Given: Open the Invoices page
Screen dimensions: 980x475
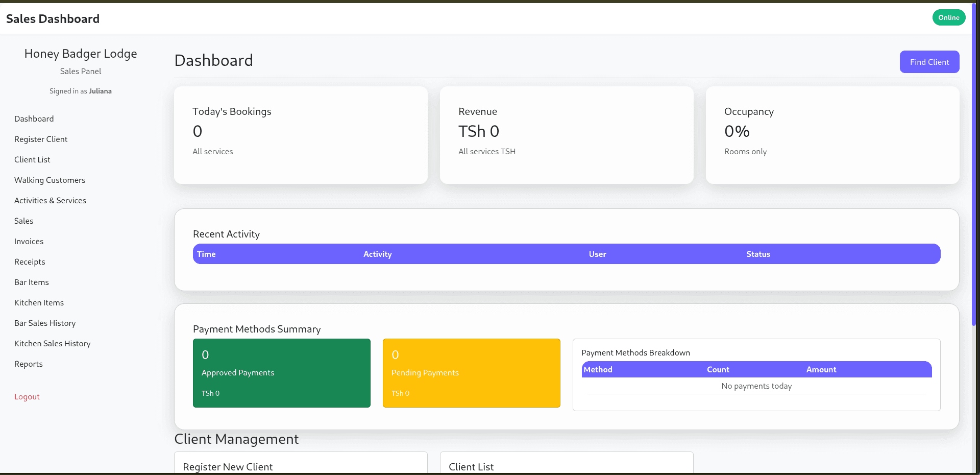Looking at the screenshot, I should (29, 241).
